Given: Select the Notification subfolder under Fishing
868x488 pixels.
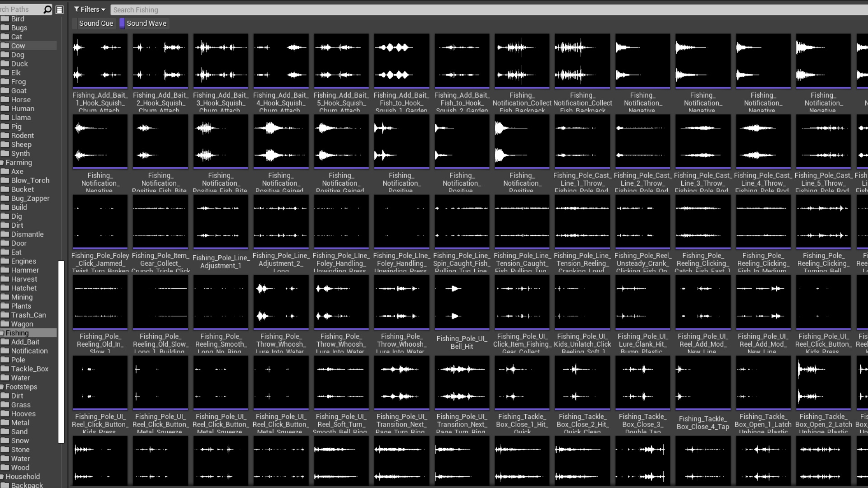Looking at the screenshot, I should 29,351.
